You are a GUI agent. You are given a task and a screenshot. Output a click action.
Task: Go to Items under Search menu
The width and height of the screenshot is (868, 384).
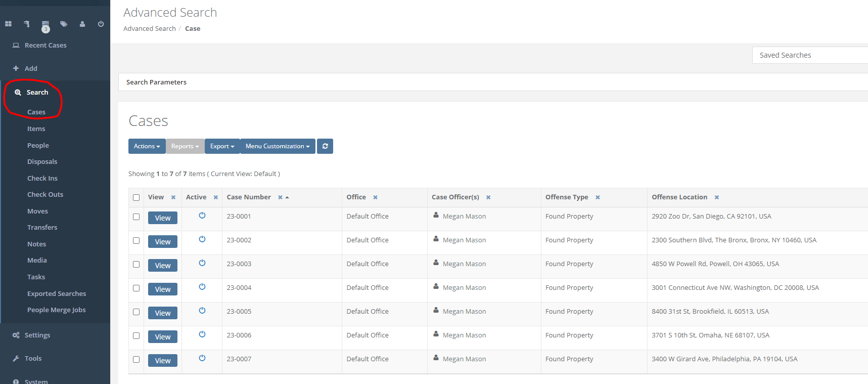coord(36,129)
